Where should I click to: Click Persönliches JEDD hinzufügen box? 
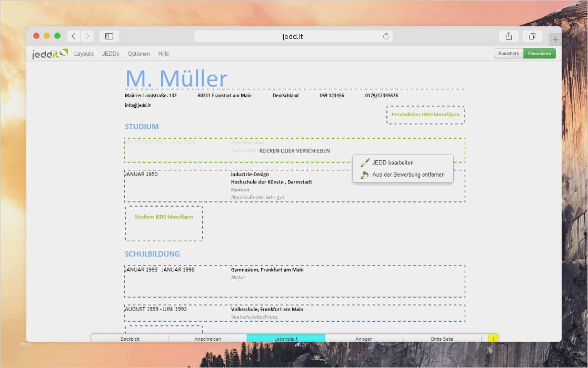[x=425, y=115]
